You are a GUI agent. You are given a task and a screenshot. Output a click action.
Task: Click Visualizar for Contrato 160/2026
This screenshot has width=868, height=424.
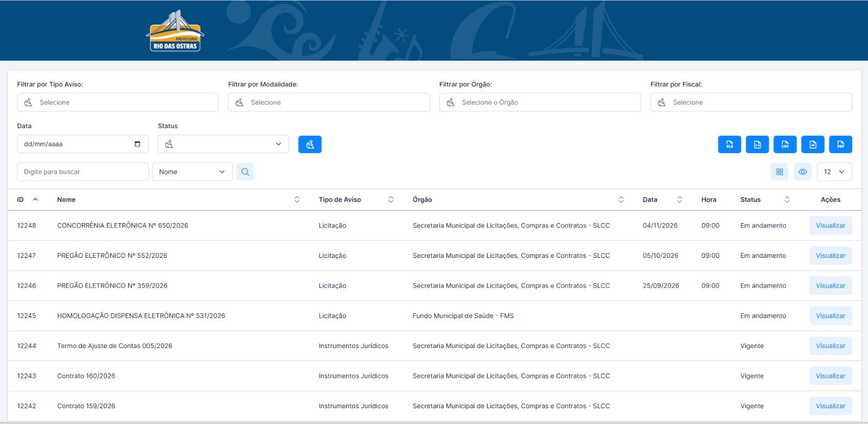[831, 376]
